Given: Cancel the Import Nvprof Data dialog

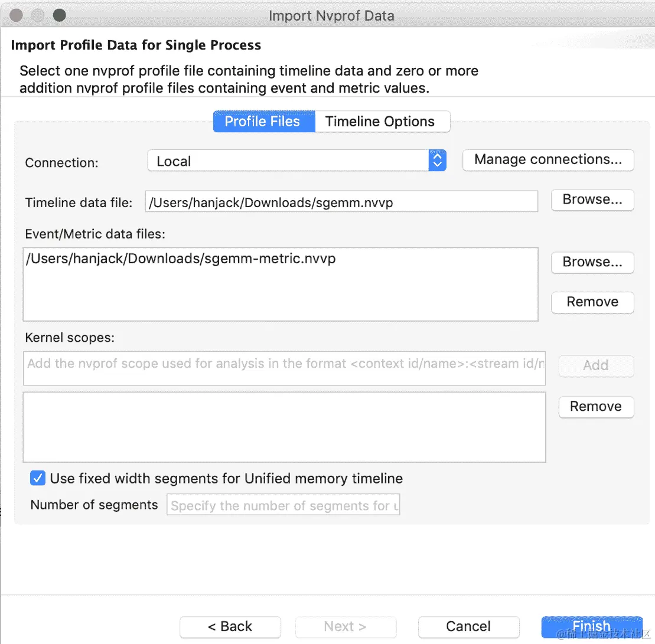Looking at the screenshot, I should 468,627.
